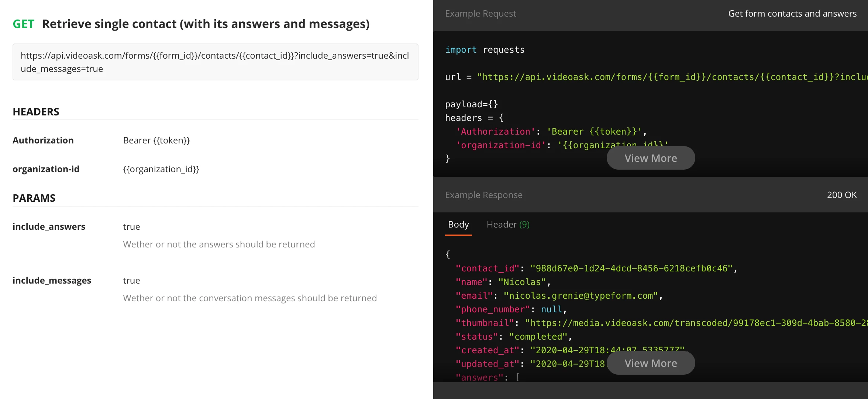Select 'Wether or not the answers should be returned'
The width and height of the screenshot is (868, 399).
tap(219, 244)
